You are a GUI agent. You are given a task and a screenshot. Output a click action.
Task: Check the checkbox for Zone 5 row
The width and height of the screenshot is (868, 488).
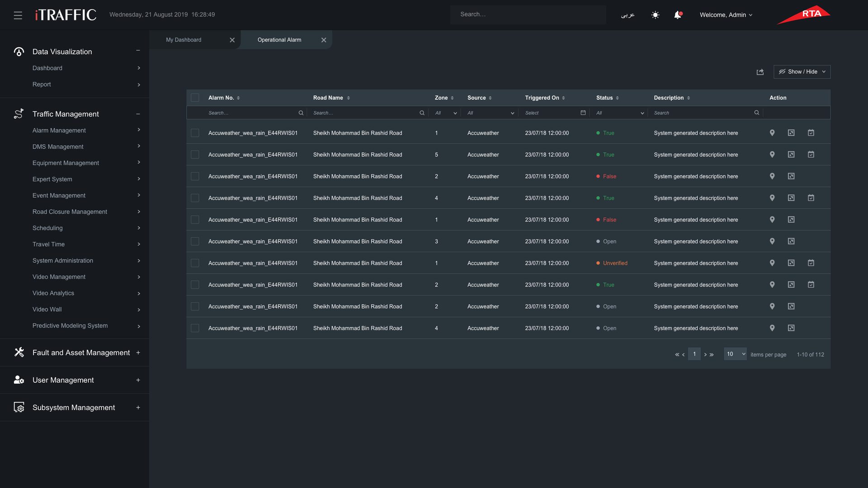click(x=195, y=155)
